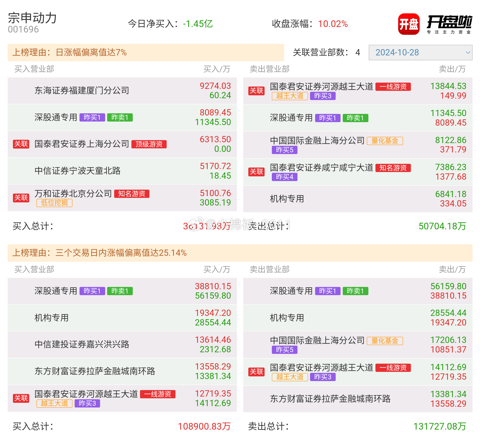Click net buy value -1.45亿
The height and width of the screenshot is (448, 480).
(198, 24)
